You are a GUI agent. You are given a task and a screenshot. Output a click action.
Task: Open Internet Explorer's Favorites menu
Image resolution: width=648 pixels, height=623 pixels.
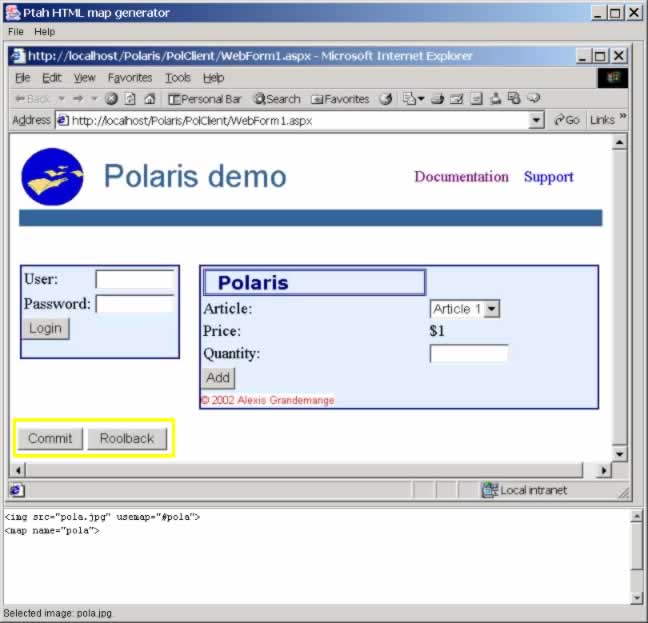[130, 78]
